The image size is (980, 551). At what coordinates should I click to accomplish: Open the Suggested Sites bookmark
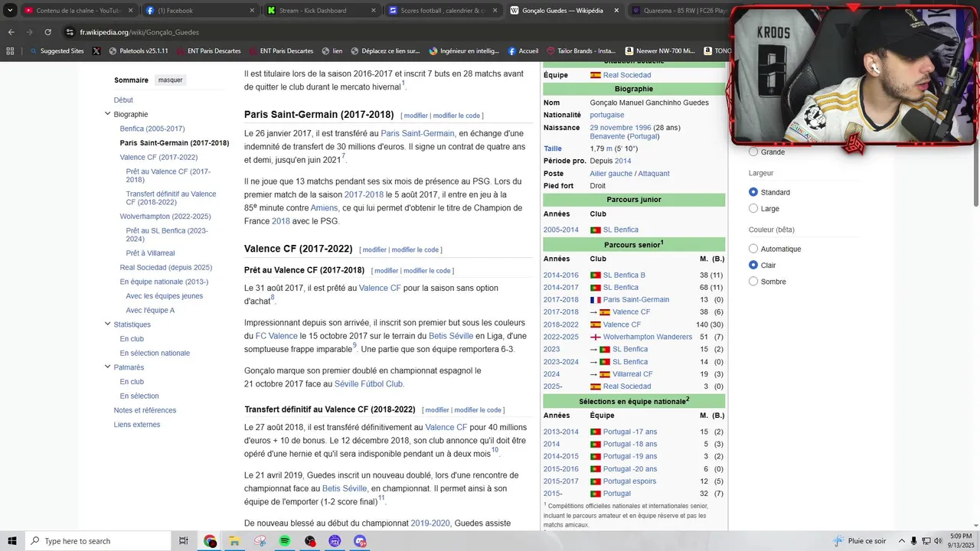tap(57, 51)
